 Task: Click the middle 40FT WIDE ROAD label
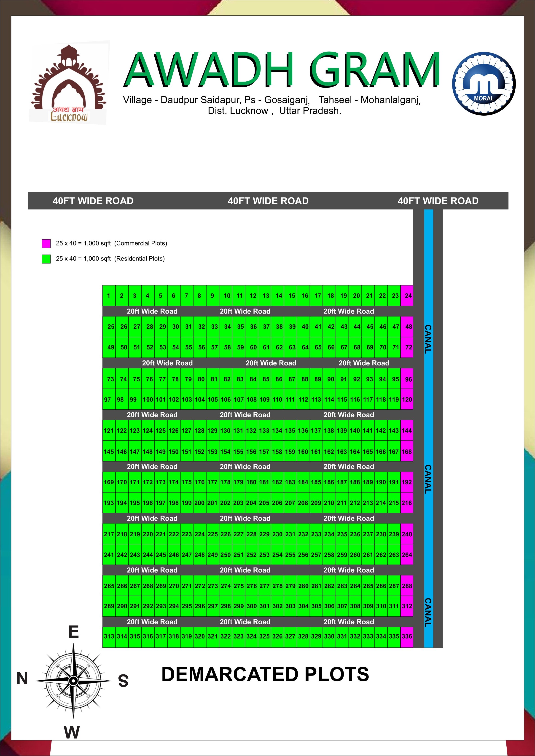268,201
